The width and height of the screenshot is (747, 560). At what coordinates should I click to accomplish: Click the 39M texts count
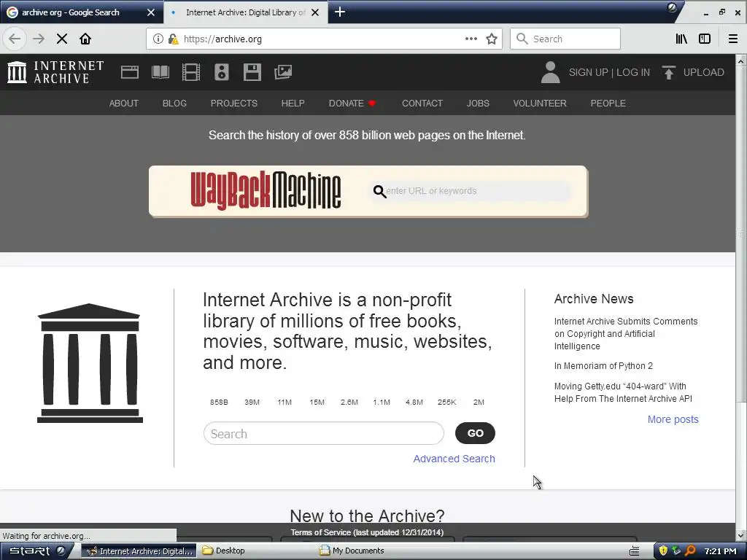[x=252, y=402]
